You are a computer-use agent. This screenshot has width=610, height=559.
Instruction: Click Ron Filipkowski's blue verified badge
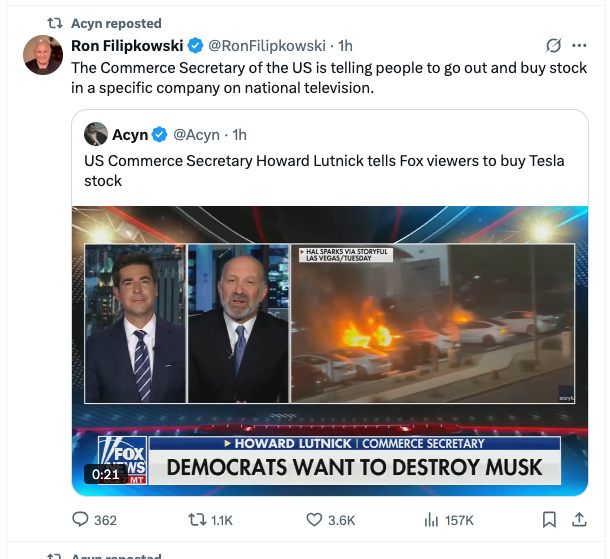pos(196,45)
